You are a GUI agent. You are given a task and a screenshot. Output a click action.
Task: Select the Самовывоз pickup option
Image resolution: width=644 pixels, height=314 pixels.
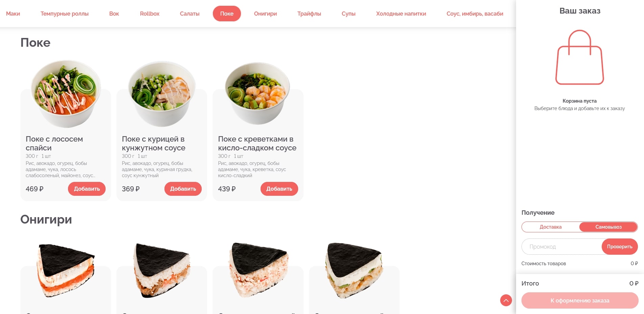[608, 227]
